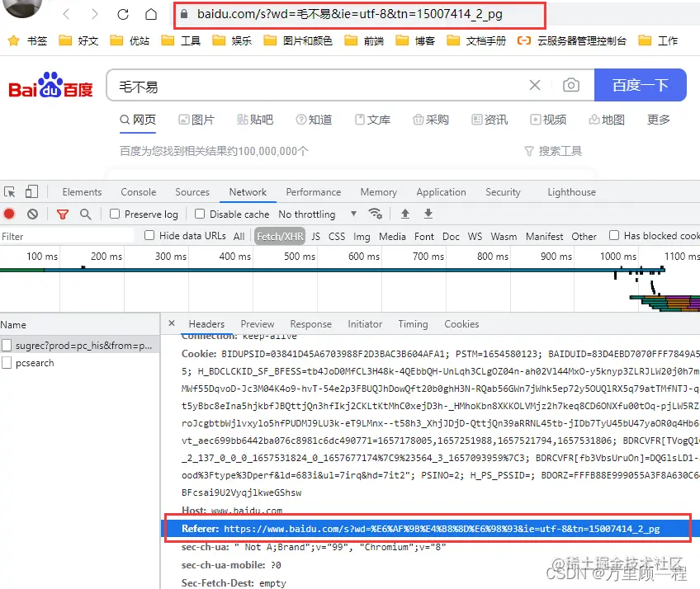
Task: Open the Cookies tab of the request
Action: point(461,323)
